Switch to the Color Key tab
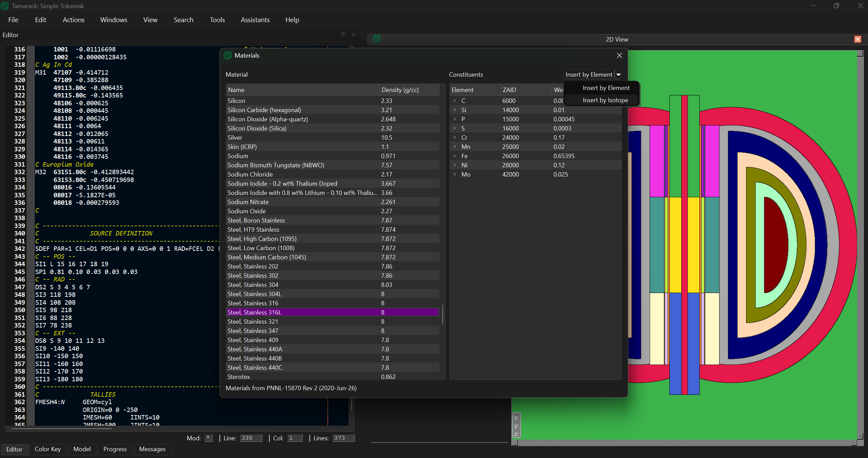Viewport: 868px width, 458px height. click(x=48, y=449)
